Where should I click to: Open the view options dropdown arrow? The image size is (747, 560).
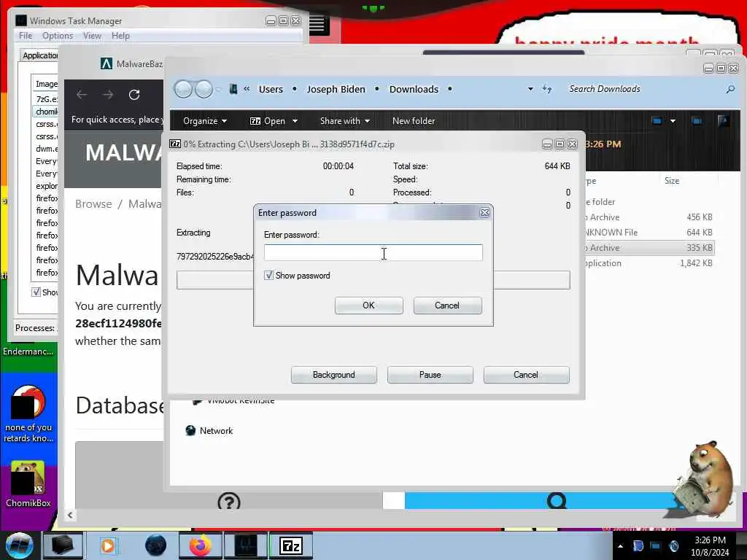(x=673, y=121)
